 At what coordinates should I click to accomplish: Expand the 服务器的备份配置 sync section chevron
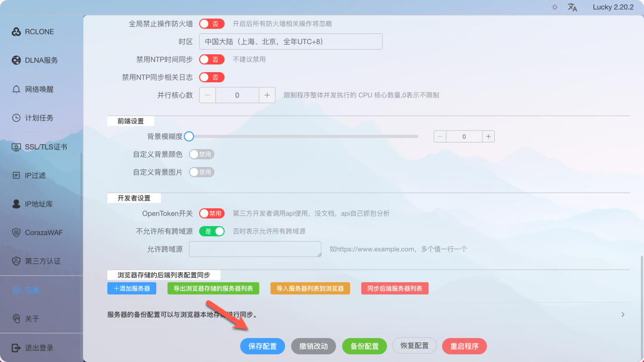tap(623, 315)
